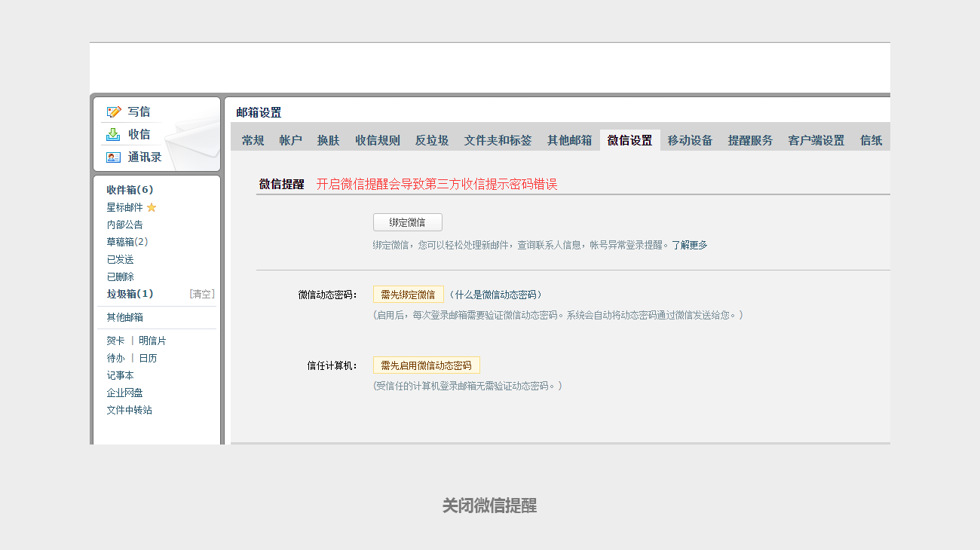Switch to the 其他邮箱 settings tab

(569, 140)
